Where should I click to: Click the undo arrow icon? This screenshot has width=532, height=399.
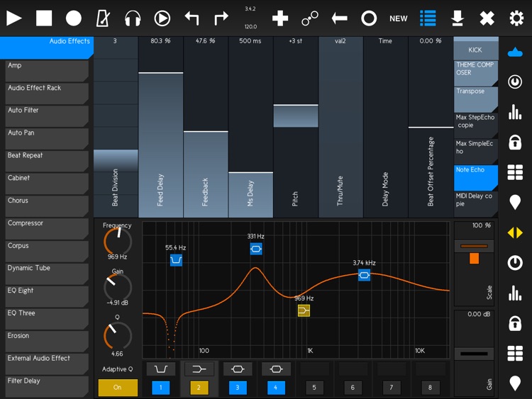coord(192,18)
